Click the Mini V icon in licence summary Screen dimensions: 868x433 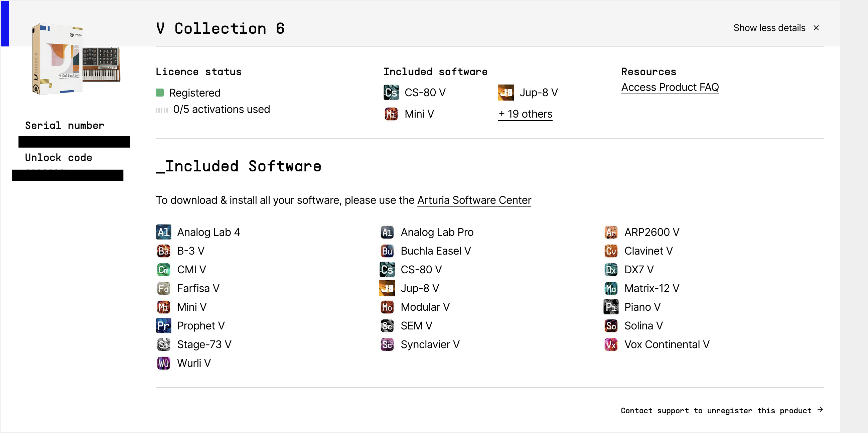pos(391,114)
